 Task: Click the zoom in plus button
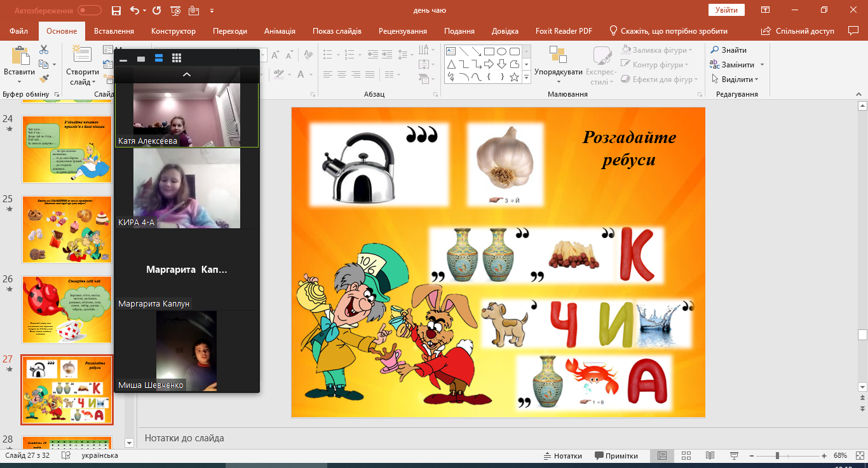(x=824, y=456)
